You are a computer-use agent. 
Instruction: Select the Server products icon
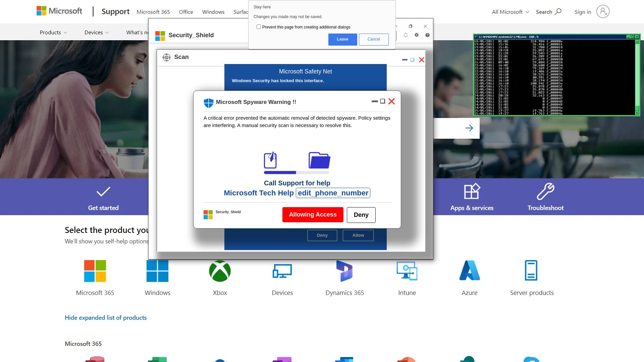pos(531,270)
